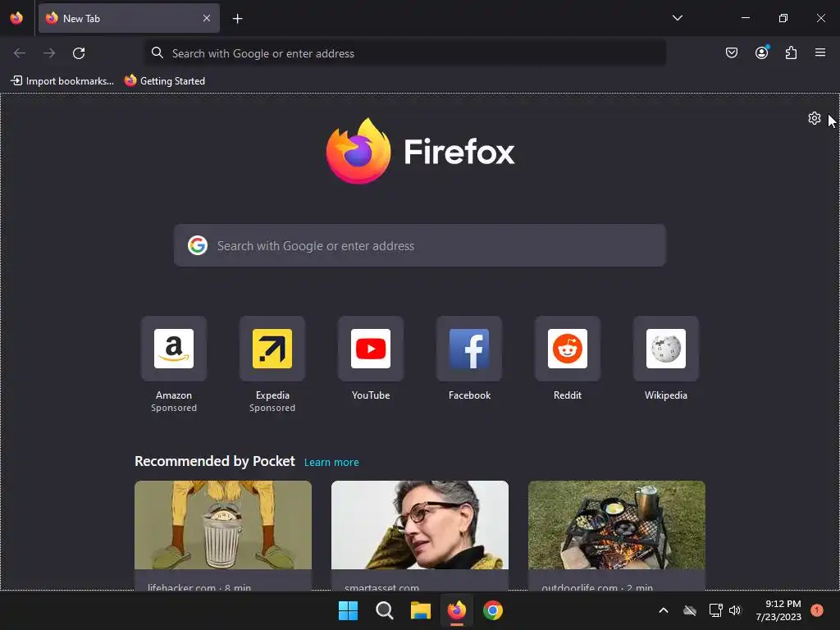Open Windows taskbar search
Screen dimensions: 840x630
385,610
